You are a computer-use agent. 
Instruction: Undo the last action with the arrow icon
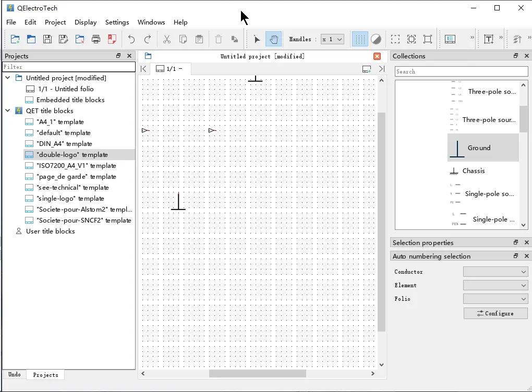130,39
